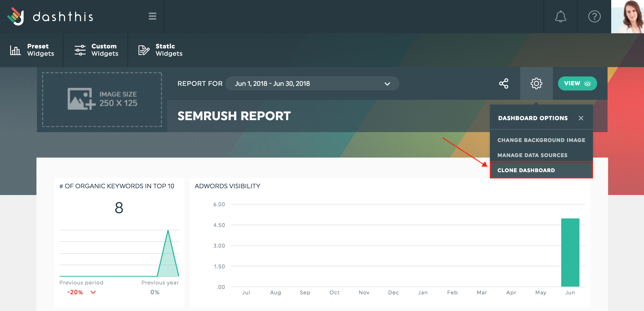
Task: Select Clone Dashboard option
Action: point(541,170)
